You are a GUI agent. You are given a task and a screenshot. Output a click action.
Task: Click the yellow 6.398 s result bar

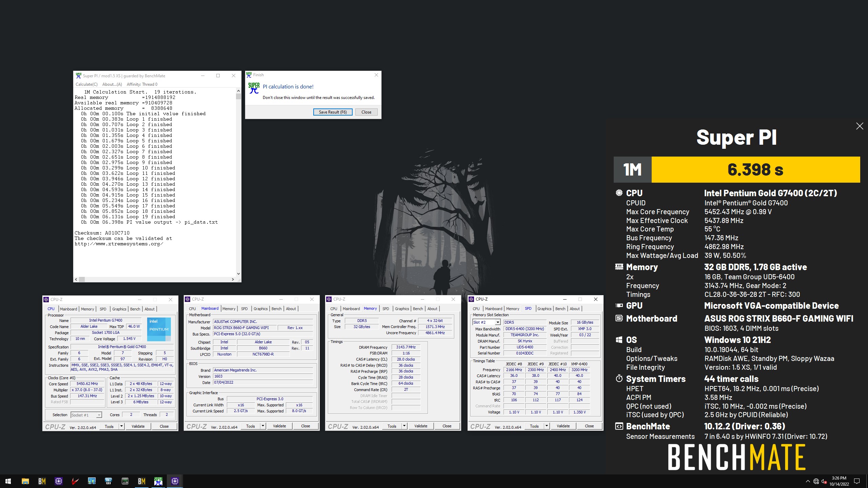point(755,169)
